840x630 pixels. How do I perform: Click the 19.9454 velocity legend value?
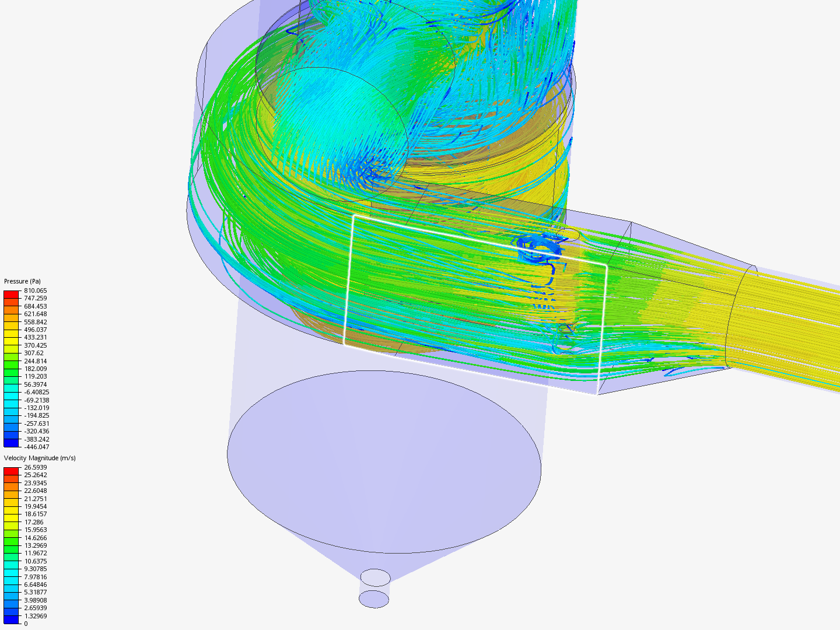(36, 506)
